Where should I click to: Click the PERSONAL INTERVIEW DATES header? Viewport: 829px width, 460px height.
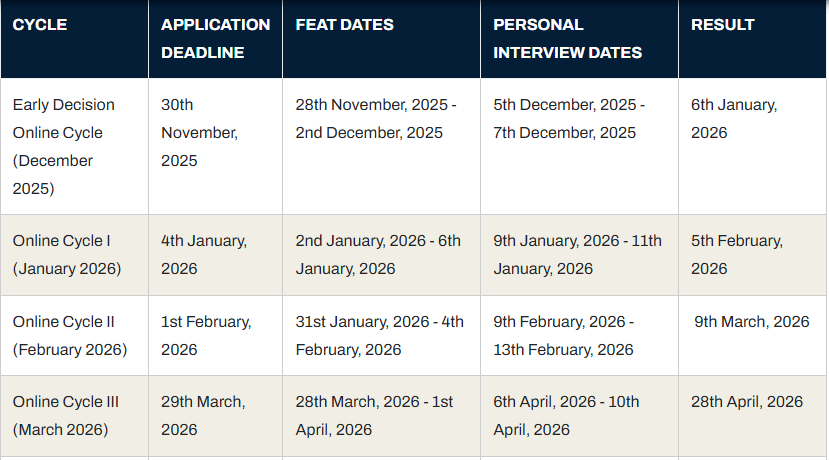point(568,38)
